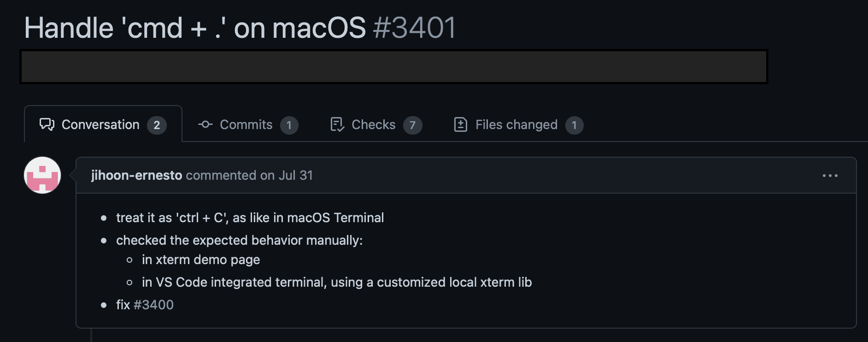
Task: Click the pull request number #3401
Action: point(414,28)
